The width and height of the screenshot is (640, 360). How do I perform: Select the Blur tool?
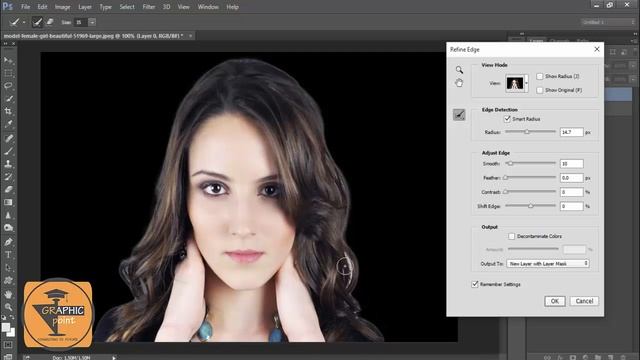pos(8,215)
